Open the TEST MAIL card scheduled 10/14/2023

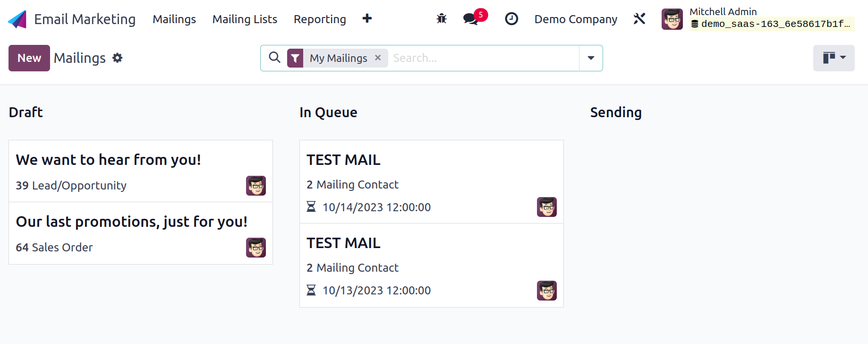[432, 182]
